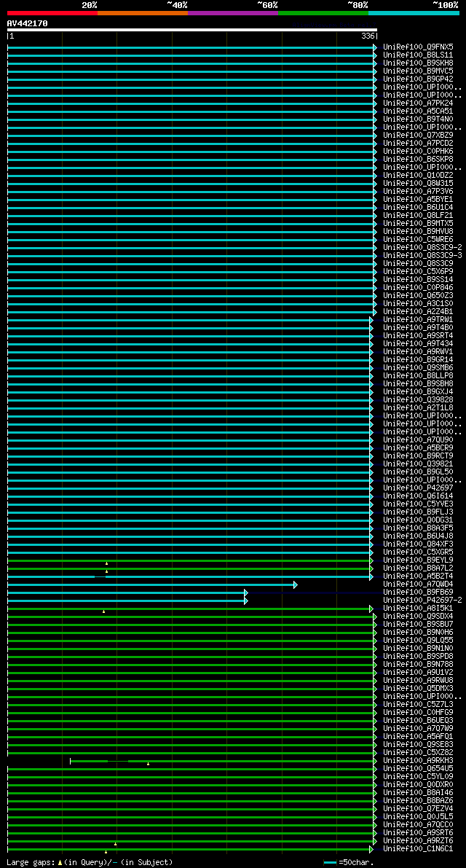Click the UniRef100_Q7EZV4 label

(418, 809)
